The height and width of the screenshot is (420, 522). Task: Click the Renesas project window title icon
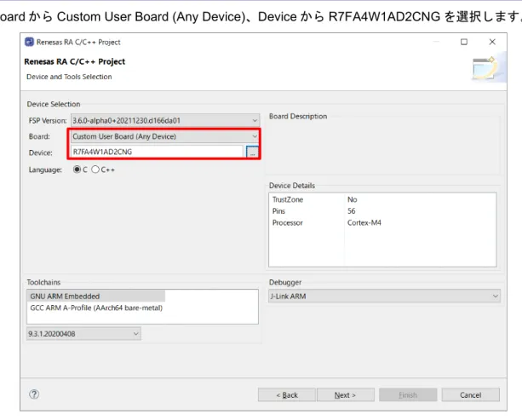pos(29,42)
